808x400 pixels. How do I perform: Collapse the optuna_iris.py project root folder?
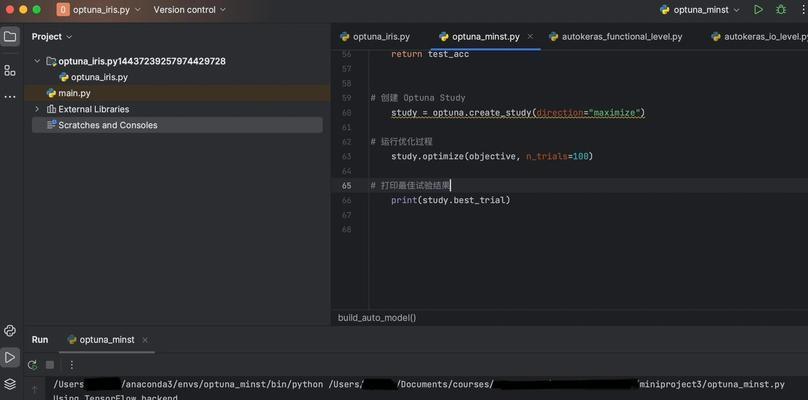[37, 61]
